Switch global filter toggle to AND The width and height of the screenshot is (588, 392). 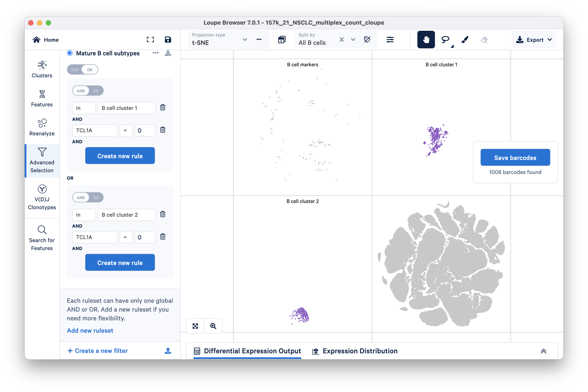tap(75, 70)
